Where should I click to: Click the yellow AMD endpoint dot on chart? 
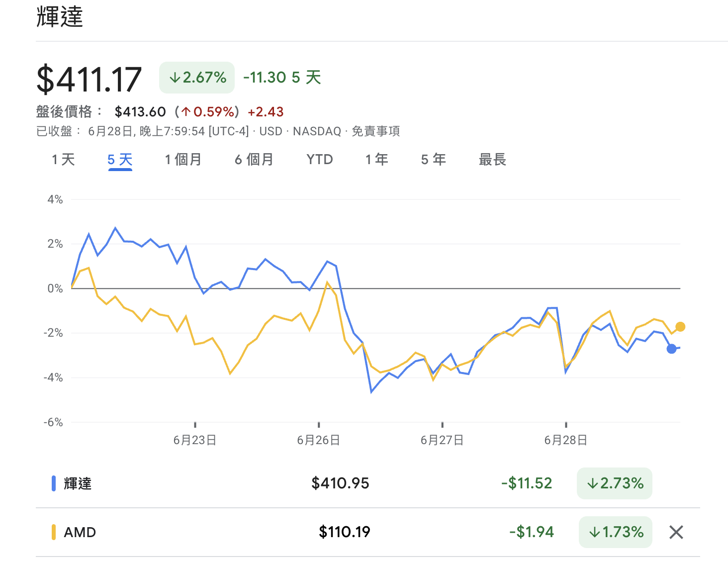pyautogui.click(x=680, y=327)
